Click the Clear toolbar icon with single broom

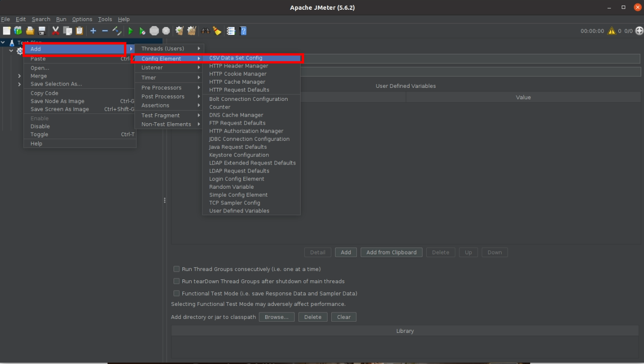[x=180, y=31]
